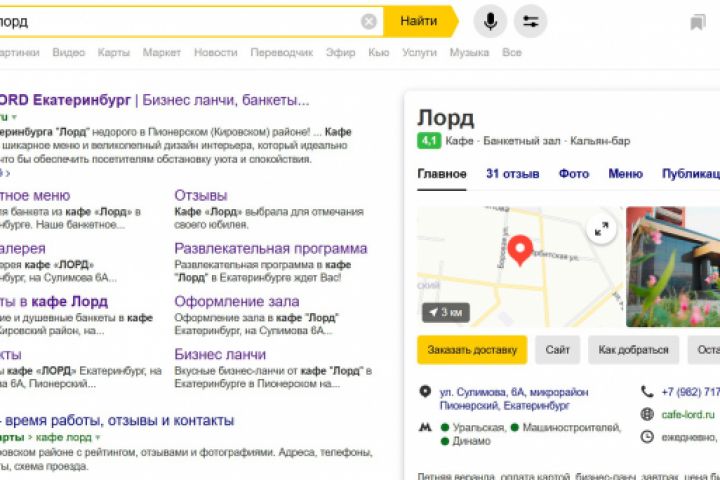Open the LORD Екатеринбург result title
The image size is (720, 480).
154,100
